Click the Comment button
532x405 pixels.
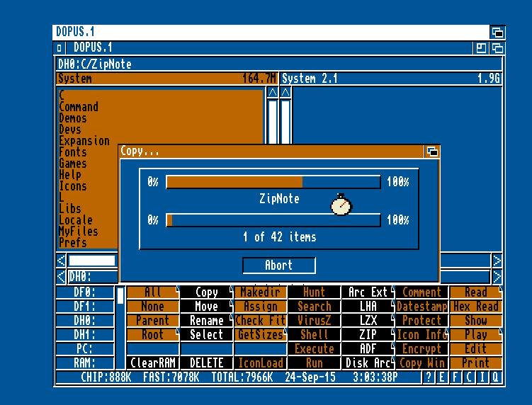point(422,292)
